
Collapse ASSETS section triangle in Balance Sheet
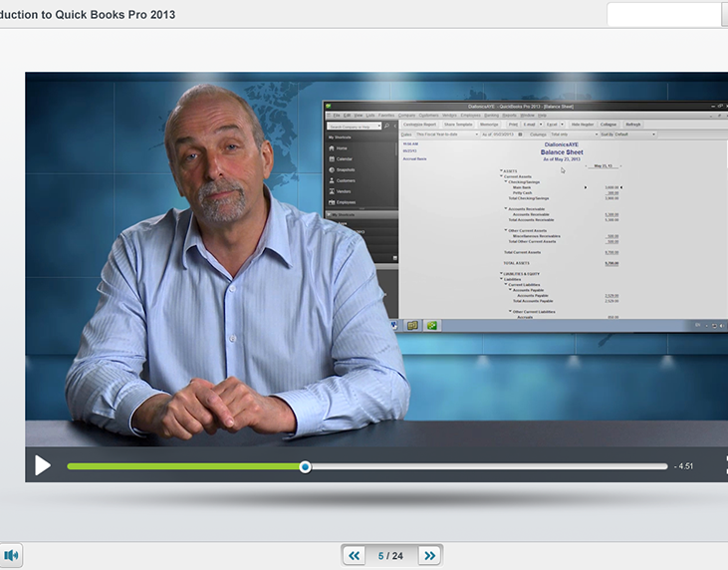[x=501, y=171]
